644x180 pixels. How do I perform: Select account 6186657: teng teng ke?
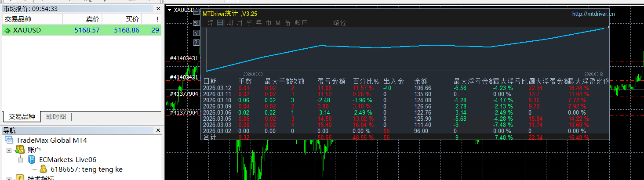click(x=87, y=169)
